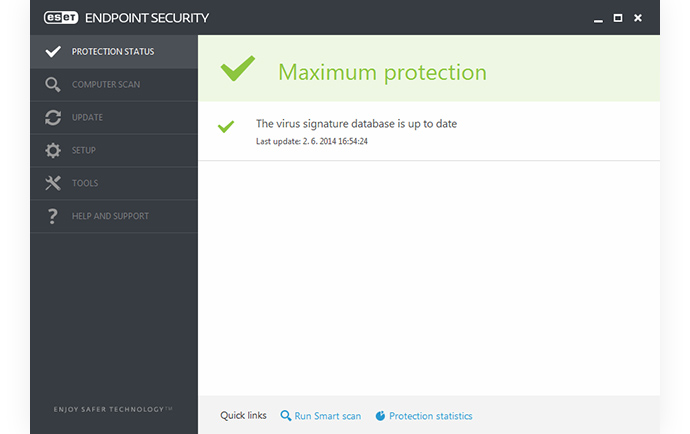Click 'The virus signature database is up to date'
This screenshot has width=690, height=434.
[356, 124]
